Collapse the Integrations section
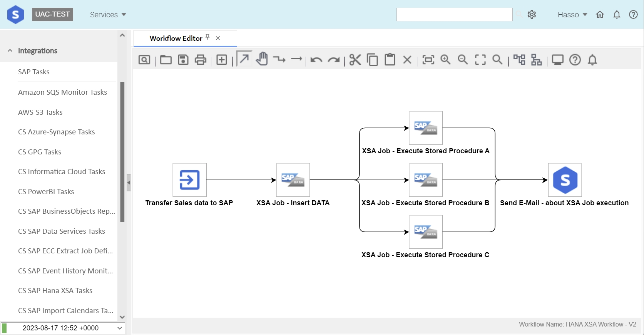 (x=10, y=50)
